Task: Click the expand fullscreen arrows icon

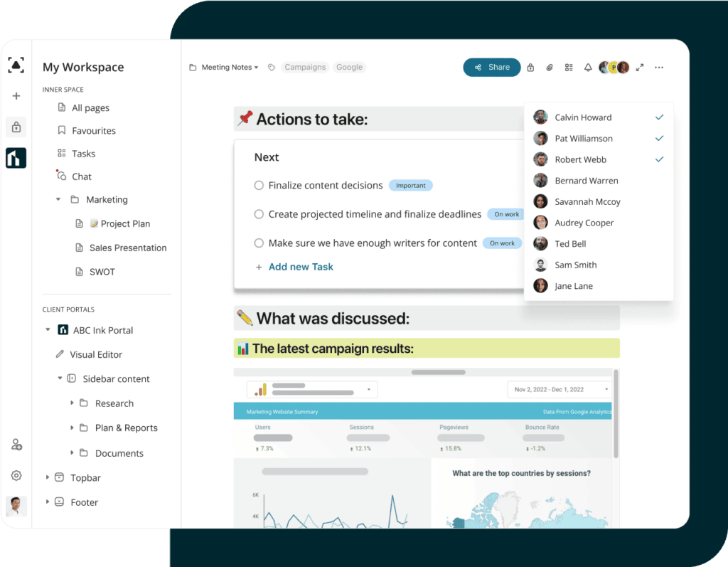Action: point(640,68)
